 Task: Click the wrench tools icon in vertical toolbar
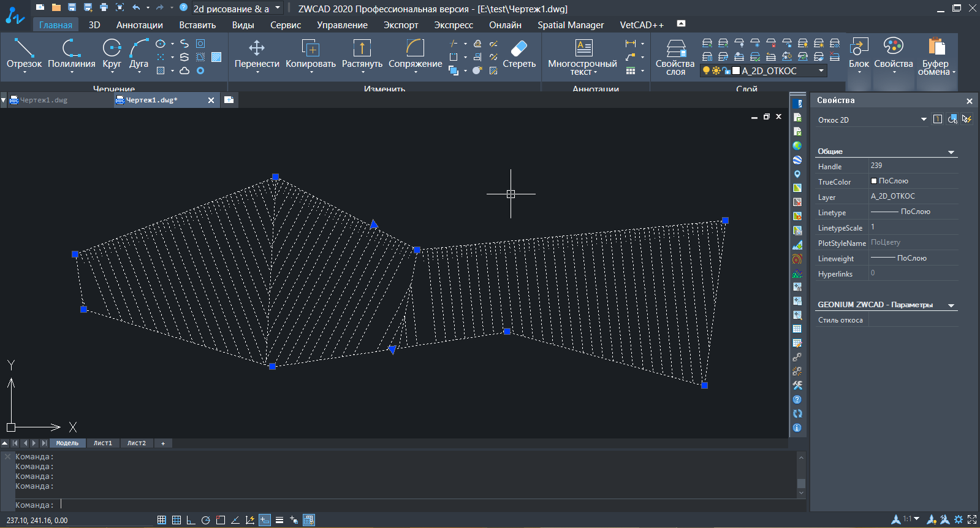coord(797,385)
